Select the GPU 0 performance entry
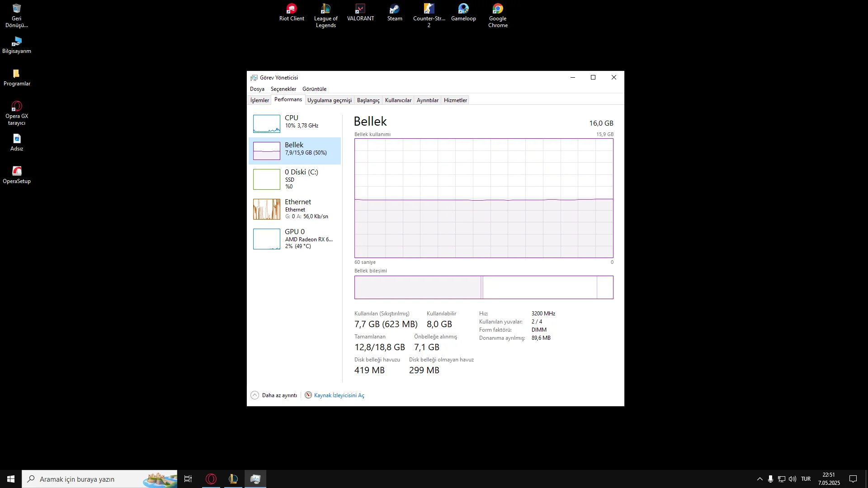Image resolution: width=868 pixels, height=488 pixels. [x=295, y=239]
